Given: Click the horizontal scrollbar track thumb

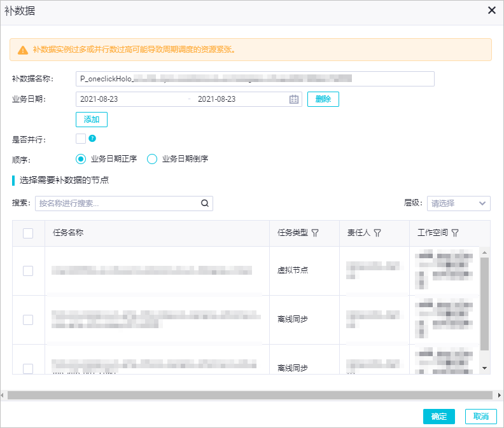Looking at the screenshot, I should point(250,395).
